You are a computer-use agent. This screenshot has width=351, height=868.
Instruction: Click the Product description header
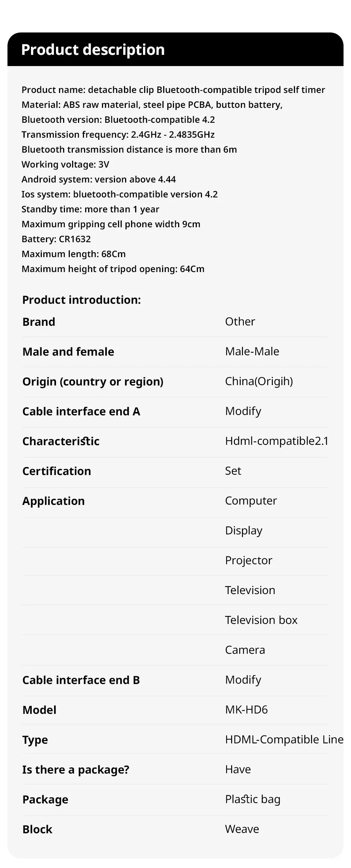pyautogui.click(x=93, y=50)
